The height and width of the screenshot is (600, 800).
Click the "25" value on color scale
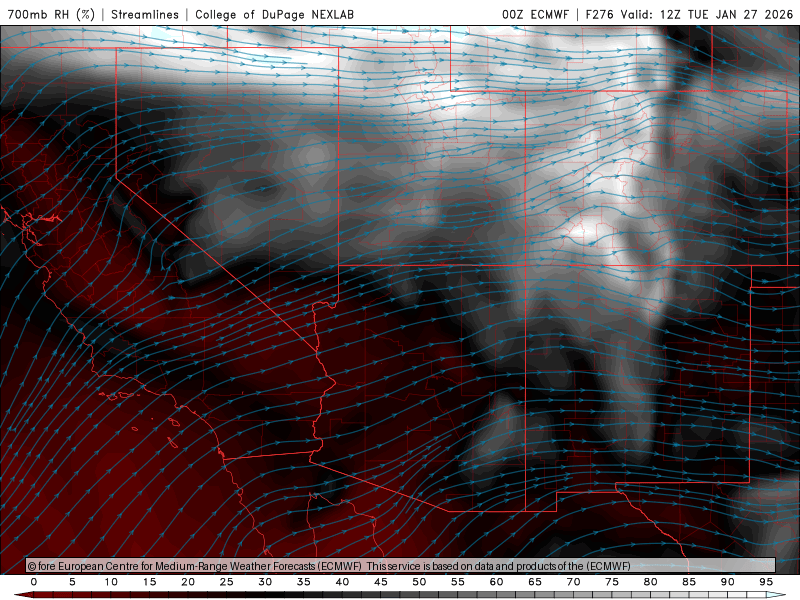(227, 582)
